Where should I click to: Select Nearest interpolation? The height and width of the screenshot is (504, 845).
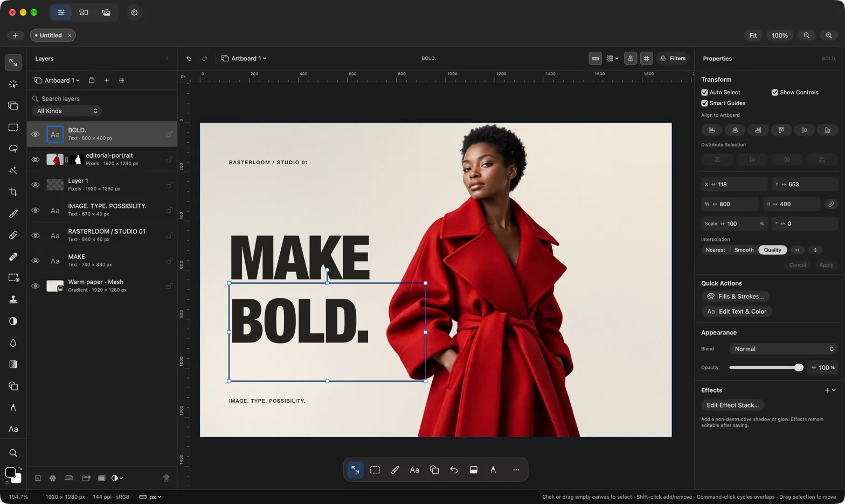point(715,250)
